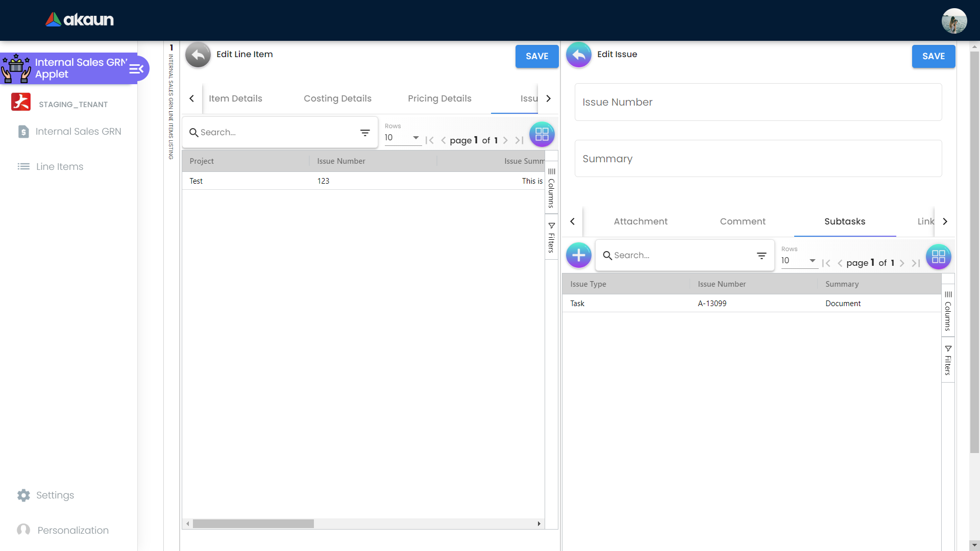This screenshot has height=551, width=980.
Task: Click the Edit Line Item back arrow
Action: pyautogui.click(x=198, y=55)
